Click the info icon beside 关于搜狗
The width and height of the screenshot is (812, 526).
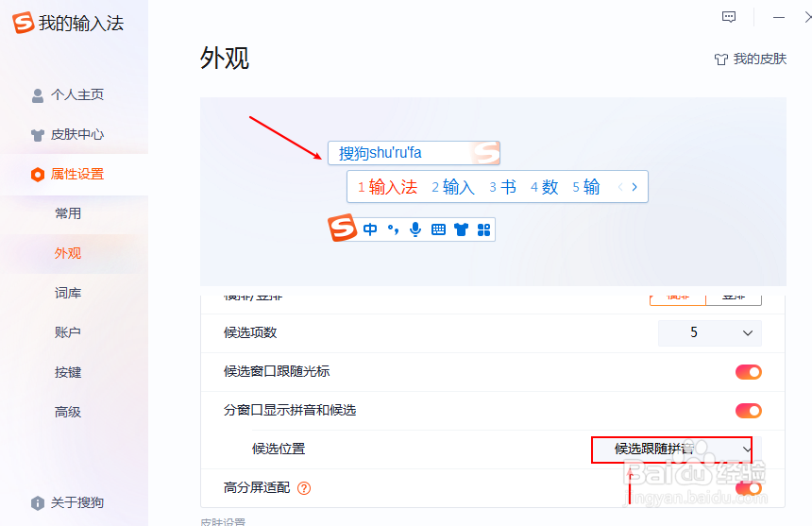37,502
